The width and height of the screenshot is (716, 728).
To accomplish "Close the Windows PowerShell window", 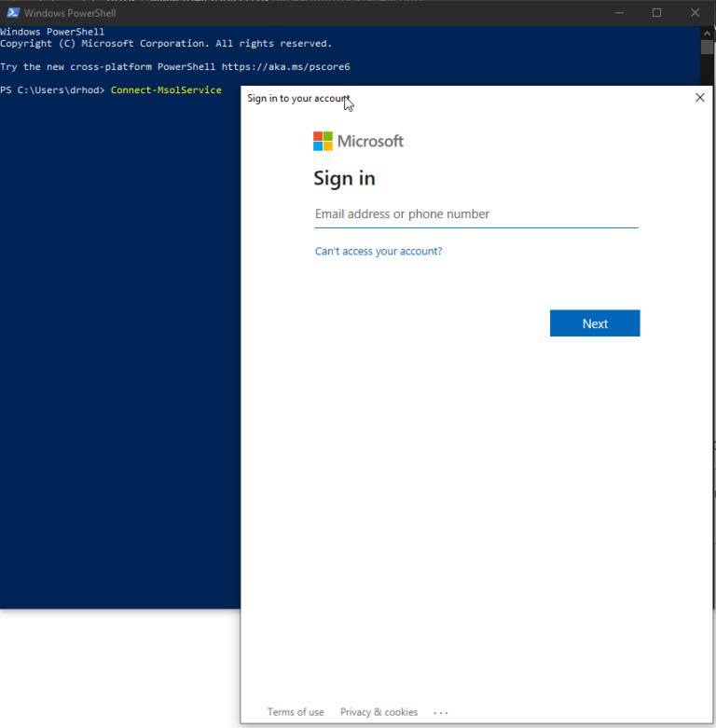I will (695, 13).
